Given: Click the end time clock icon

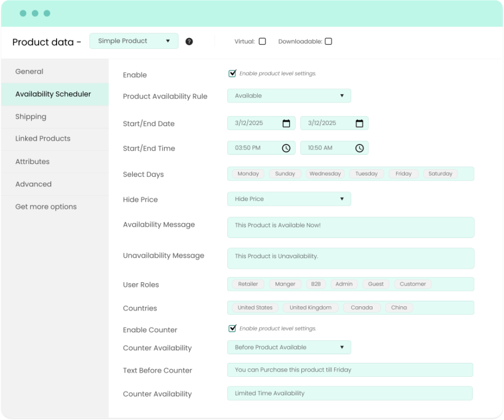Looking at the screenshot, I should click(360, 148).
